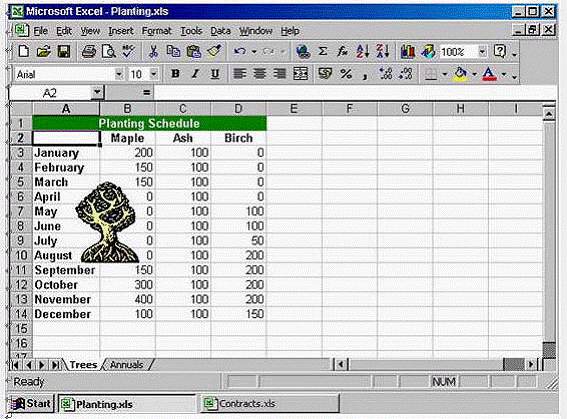Switch to Contracts.xls taskbar button
Screen dimensions: 567x419
(270, 403)
